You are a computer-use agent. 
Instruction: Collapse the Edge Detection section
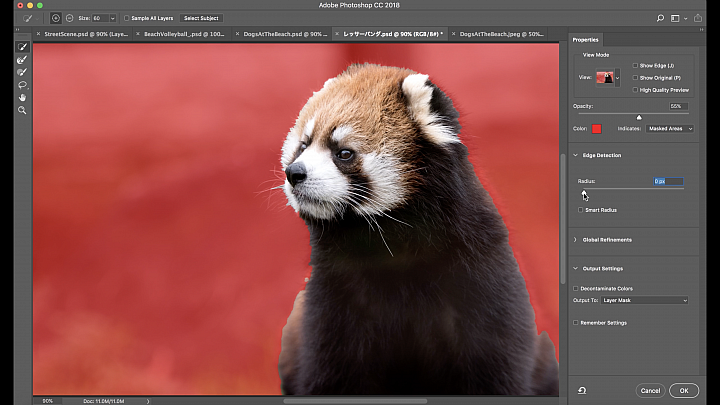pos(575,155)
